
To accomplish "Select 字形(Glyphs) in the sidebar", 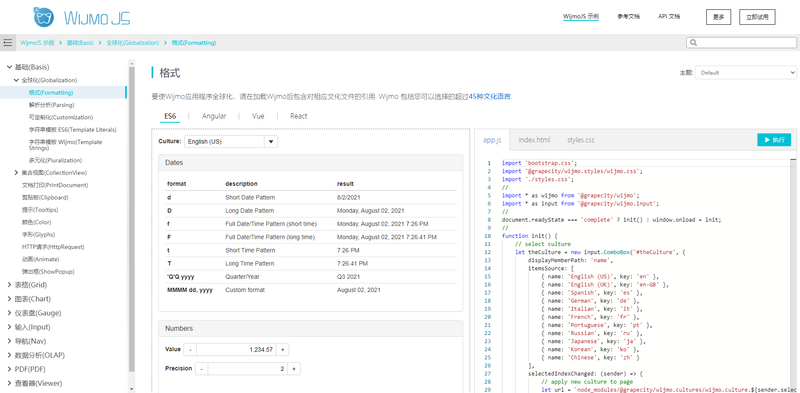I will point(38,234).
